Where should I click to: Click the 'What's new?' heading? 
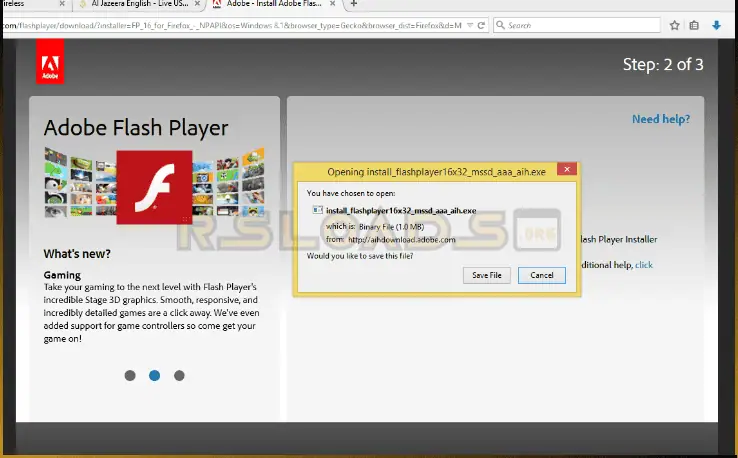click(x=77, y=254)
